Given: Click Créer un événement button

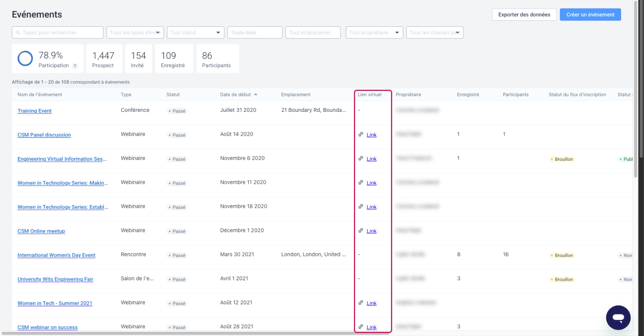Looking at the screenshot, I should pos(590,14).
